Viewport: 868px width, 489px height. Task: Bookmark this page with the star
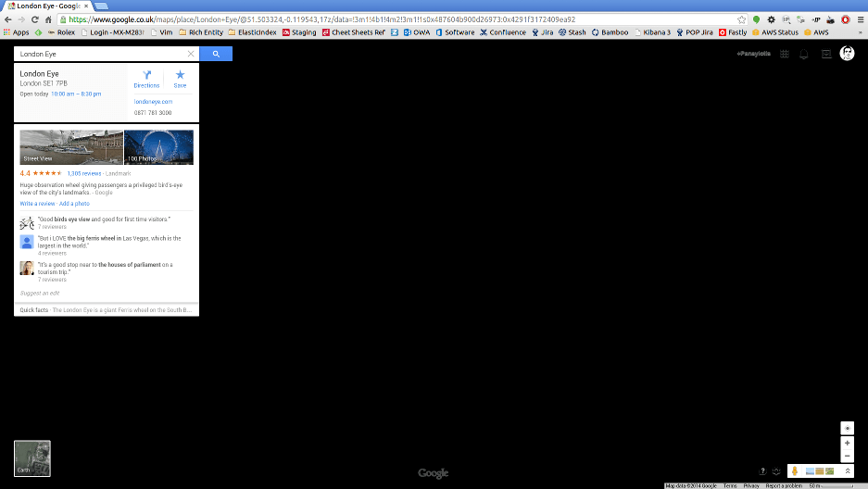pyautogui.click(x=741, y=19)
